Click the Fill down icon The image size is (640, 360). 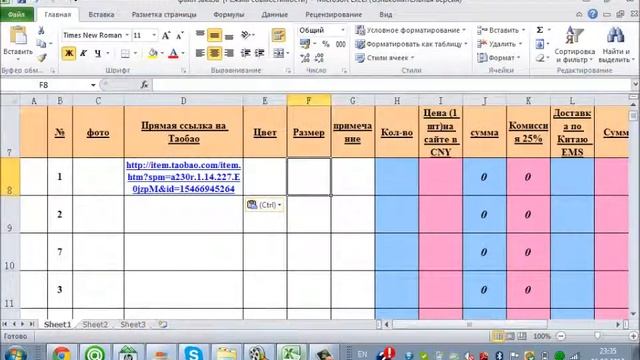(540, 44)
